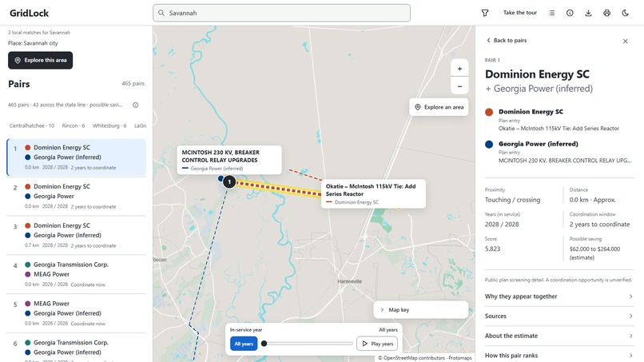Click the score value 5.823

coord(492,249)
